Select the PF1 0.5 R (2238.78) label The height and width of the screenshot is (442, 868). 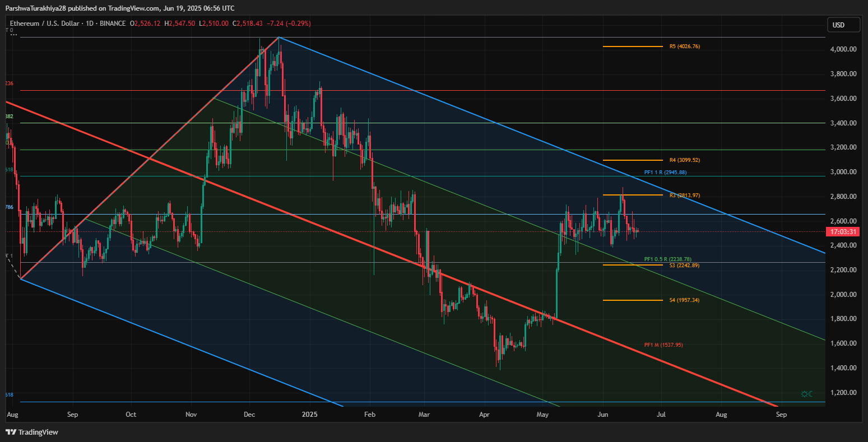[663, 259]
